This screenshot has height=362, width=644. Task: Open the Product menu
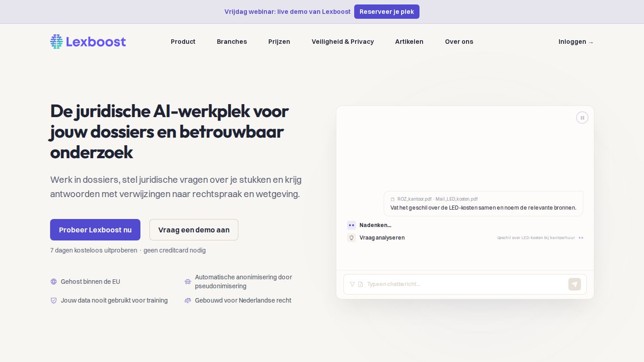[x=183, y=42]
